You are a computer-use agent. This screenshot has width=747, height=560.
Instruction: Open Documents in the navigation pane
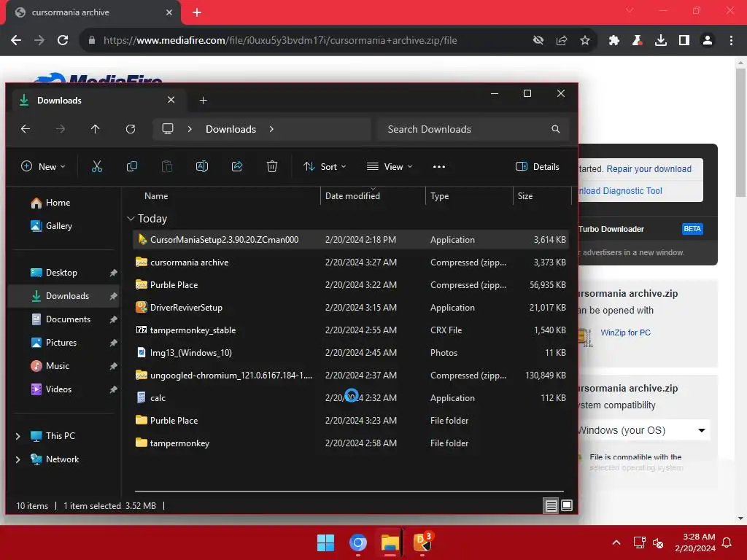[x=68, y=319]
